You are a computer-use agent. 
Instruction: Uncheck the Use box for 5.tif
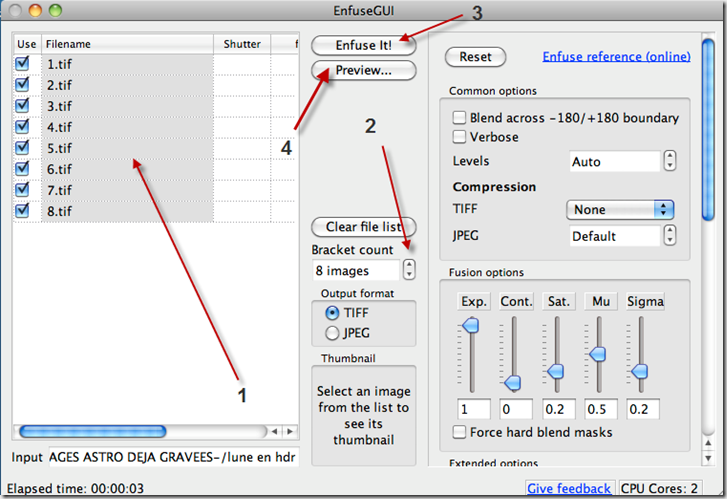coord(22,147)
